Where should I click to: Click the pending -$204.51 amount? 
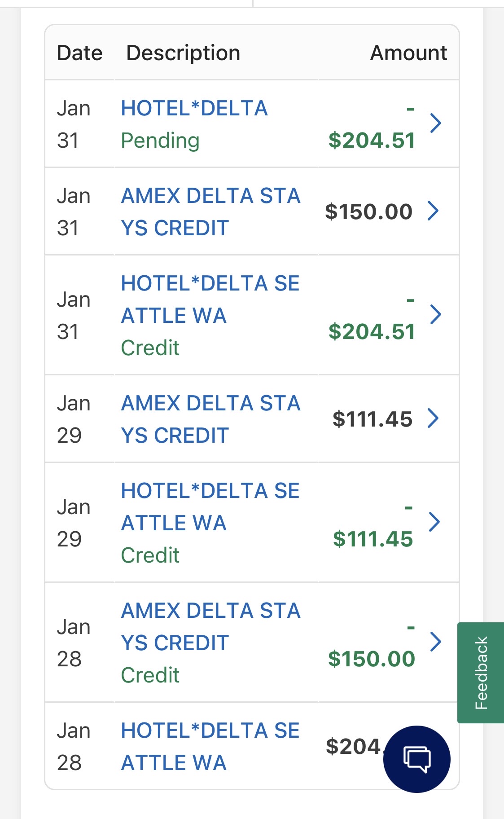pos(372,140)
